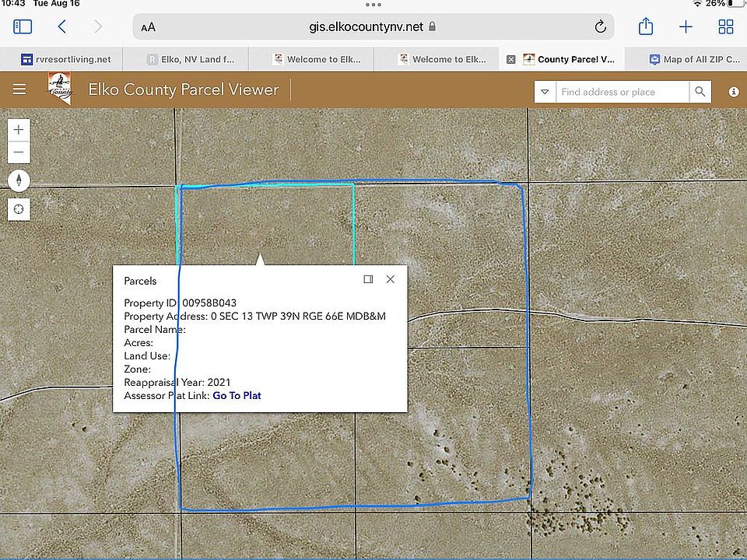Open the AA reader view menu

(148, 27)
